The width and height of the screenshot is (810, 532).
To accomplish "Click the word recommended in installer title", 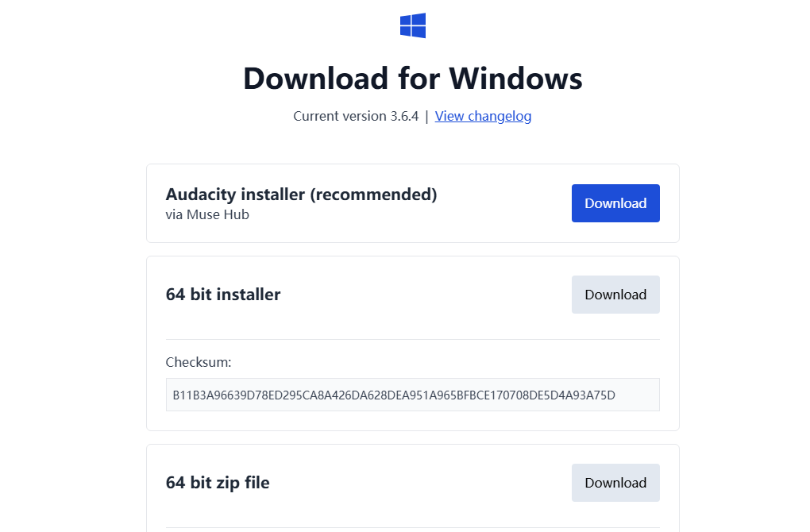I will tap(373, 195).
